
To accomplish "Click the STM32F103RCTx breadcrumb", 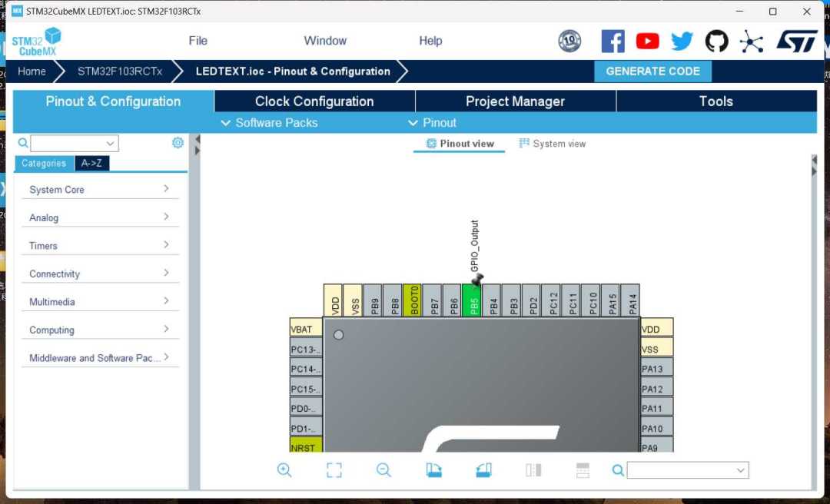I will pos(120,71).
